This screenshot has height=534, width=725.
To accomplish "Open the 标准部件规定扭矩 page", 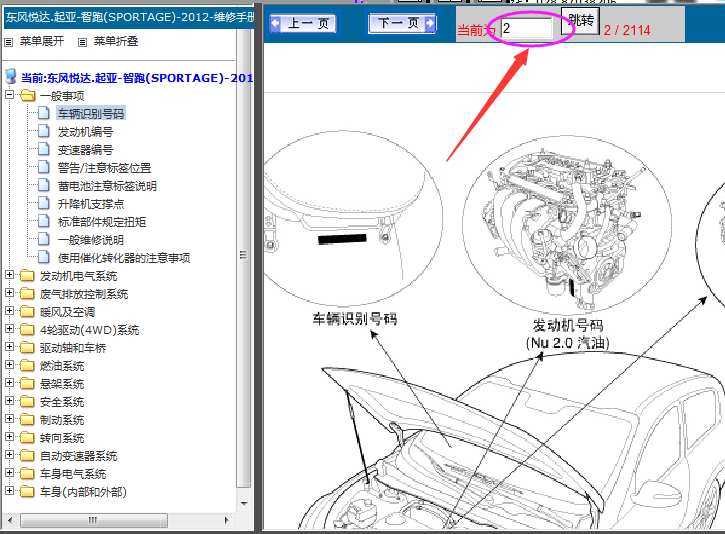I will point(102,222).
